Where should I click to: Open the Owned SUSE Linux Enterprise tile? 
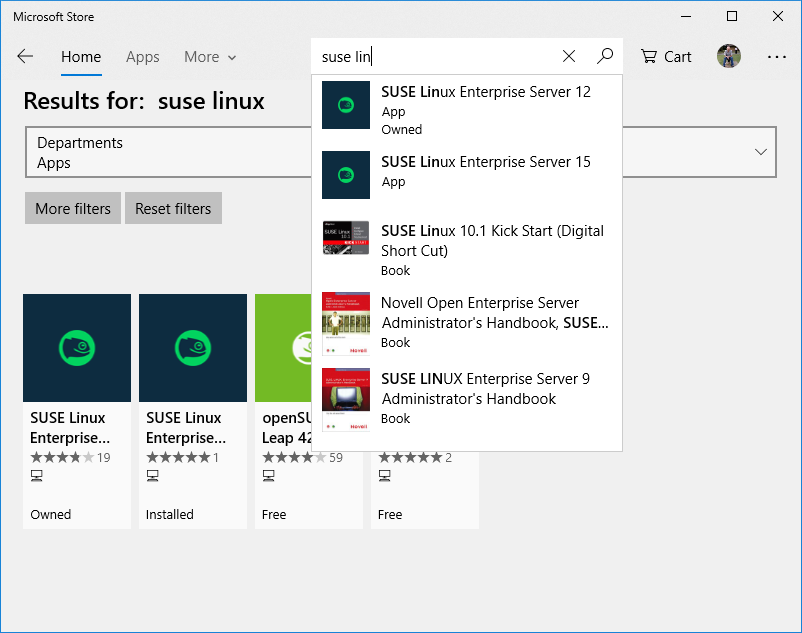(x=77, y=411)
